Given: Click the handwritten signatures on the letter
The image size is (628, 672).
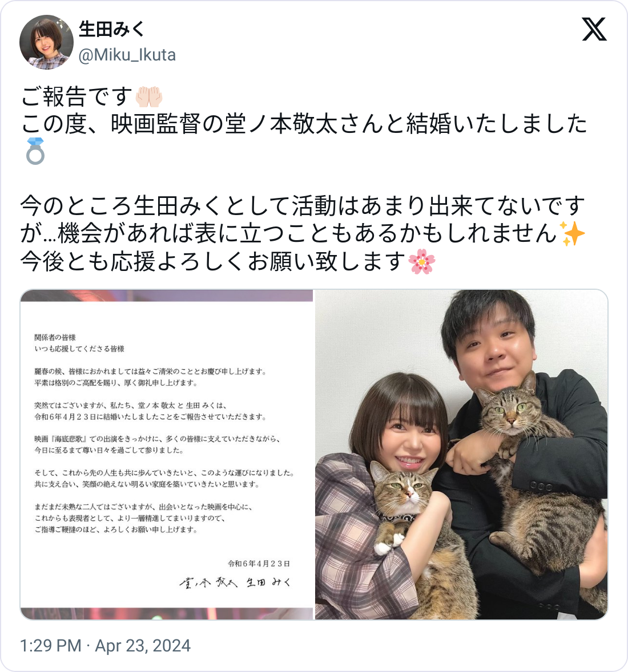Looking at the screenshot, I should pyautogui.click(x=235, y=582).
